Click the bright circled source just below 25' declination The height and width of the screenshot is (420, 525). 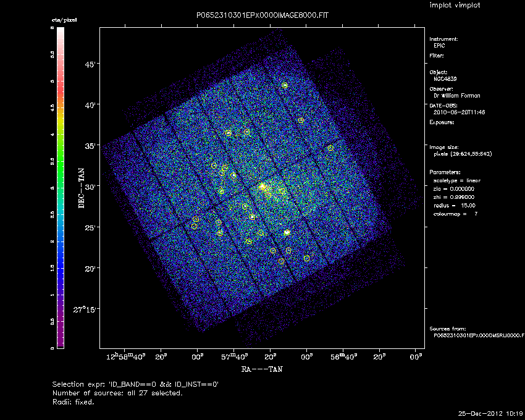[287, 232]
